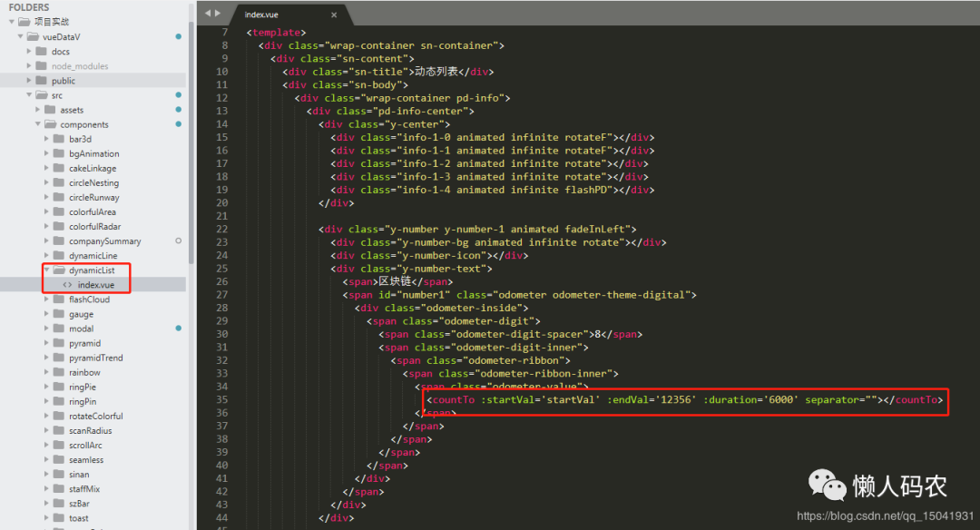980x530 pixels.
Task: Select the sinan folder
Action: [x=79, y=475]
